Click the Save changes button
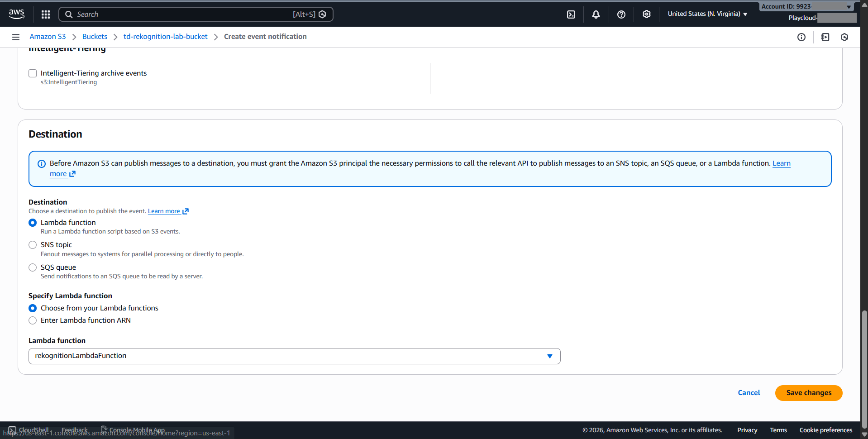Viewport: 868px width, 439px height. coord(808,393)
